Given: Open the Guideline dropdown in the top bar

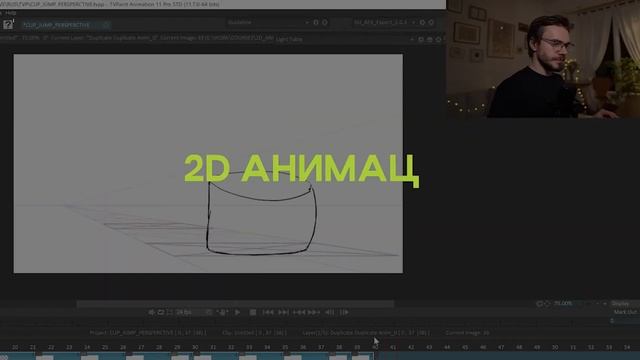Looking at the screenshot, I should (268, 22).
